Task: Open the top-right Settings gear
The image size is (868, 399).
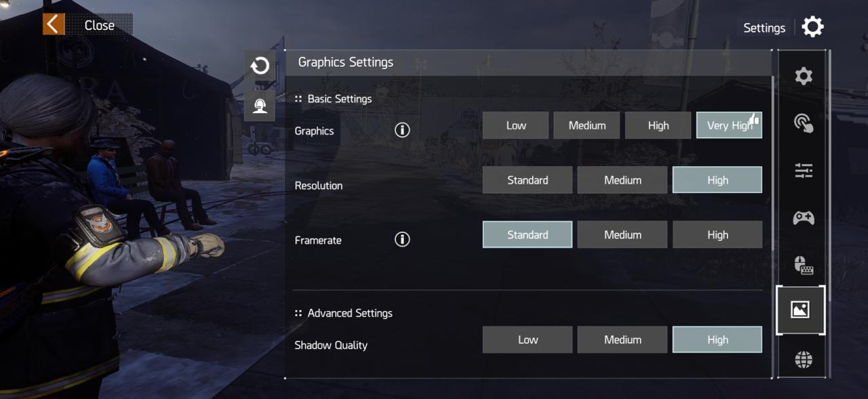Action: coord(812,26)
